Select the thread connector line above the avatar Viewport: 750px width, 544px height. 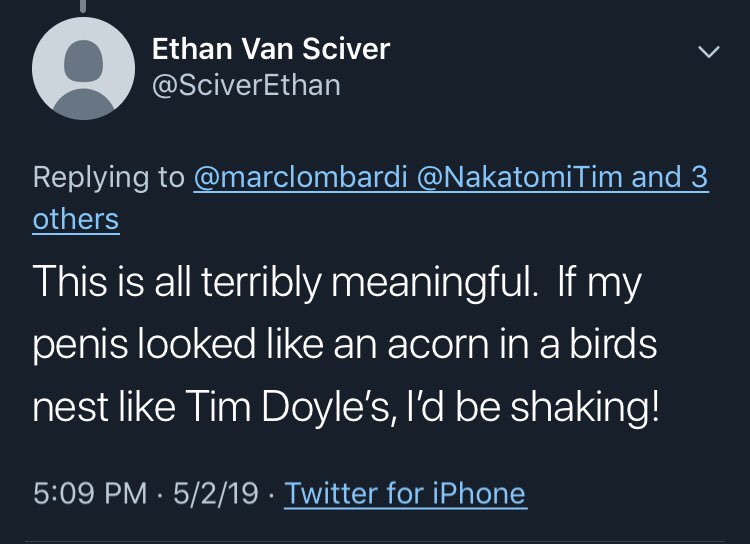(83, 6)
